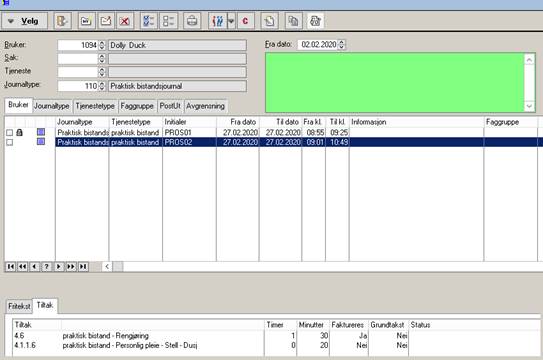Click the Fra dato stepper arrows
This screenshot has width=543, height=360.
pos(341,44)
